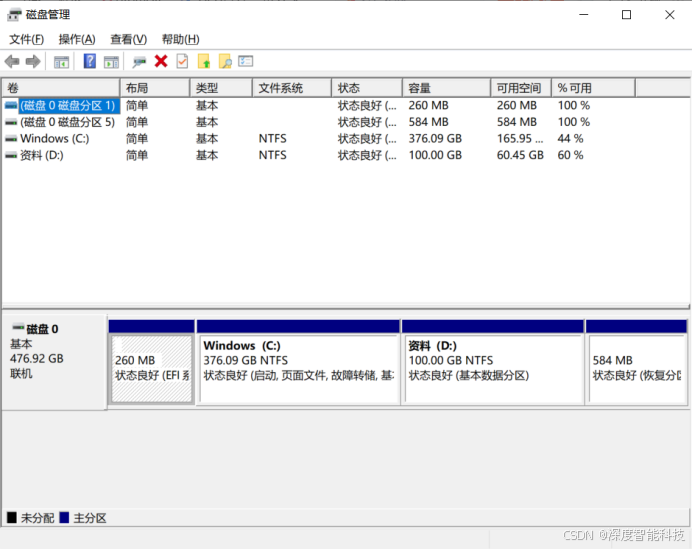Open the 查看(V) menu
Image resolution: width=693 pixels, height=549 pixels.
(x=129, y=39)
